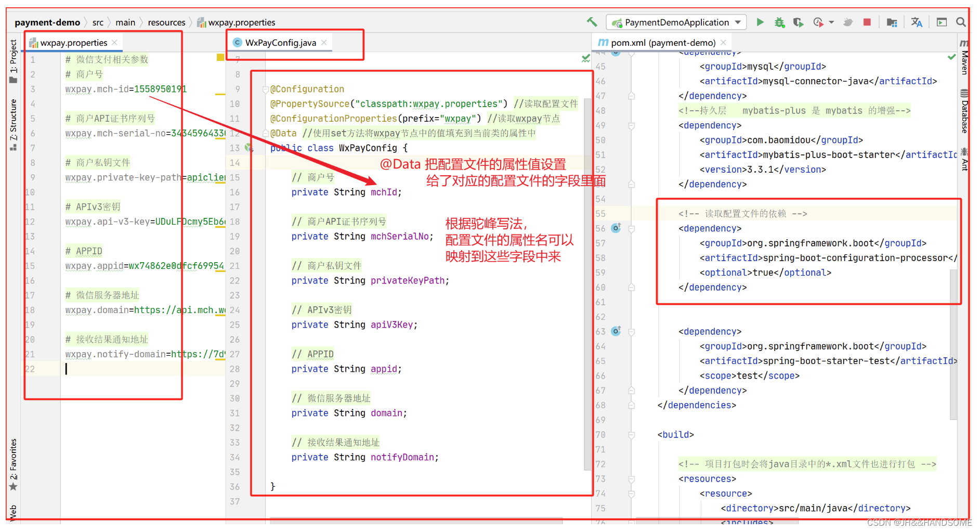Click the gutter icon on pom.xml line 56
This screenshot has height=531, width=980.
coord(616,228)
